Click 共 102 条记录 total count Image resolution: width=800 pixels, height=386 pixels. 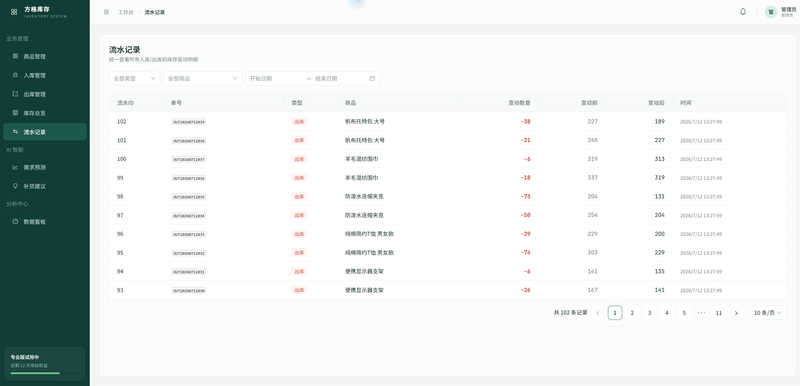pyautogui.click(x=570, y=313)
